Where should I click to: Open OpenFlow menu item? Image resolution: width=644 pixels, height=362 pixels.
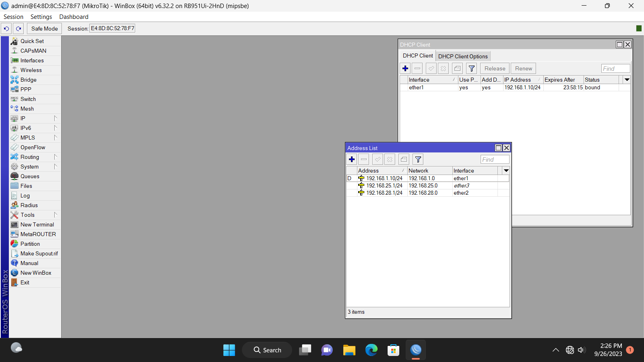[x=35, y=147]
